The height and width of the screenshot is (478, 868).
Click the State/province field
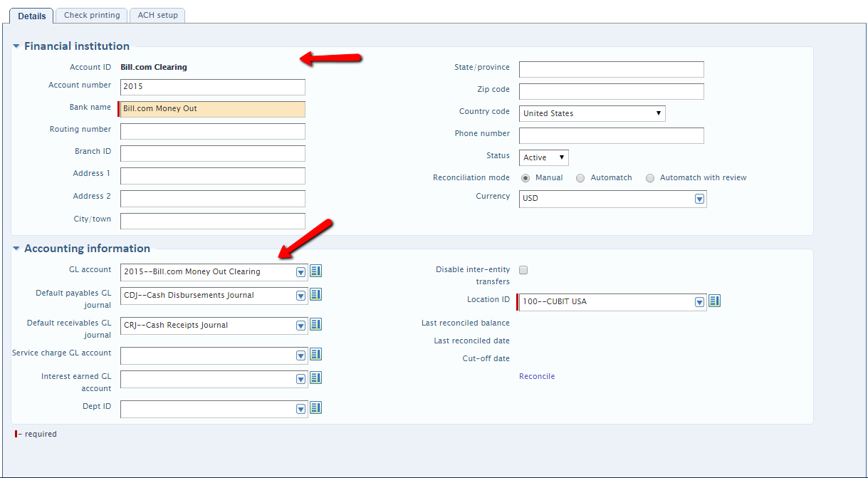pyautogui.click(x=612, y=69)
